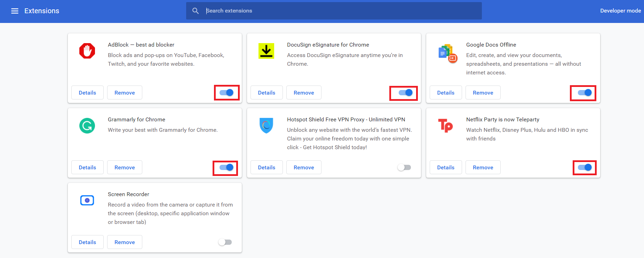This screenshot has height=258, width=644.
Task: Open the hamburger main menu
Action: [x=15, y=11]
